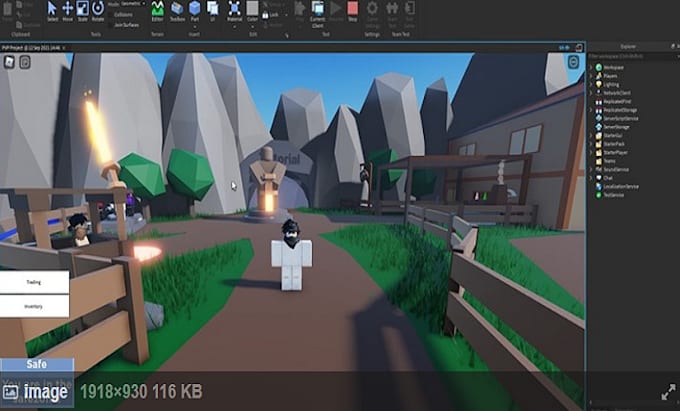Click the Explorer panel title
The width and height of the screenshot is (680, 411).
tap(628, 46)
